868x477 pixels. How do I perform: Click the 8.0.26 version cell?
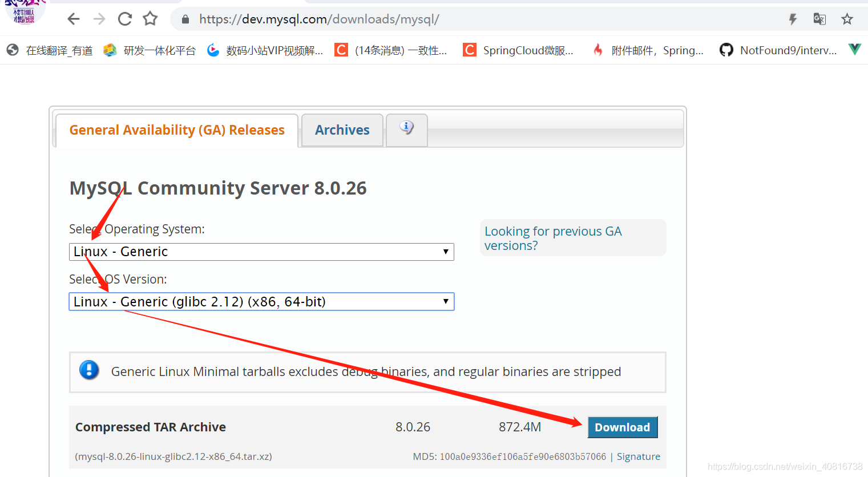(413, 427)
